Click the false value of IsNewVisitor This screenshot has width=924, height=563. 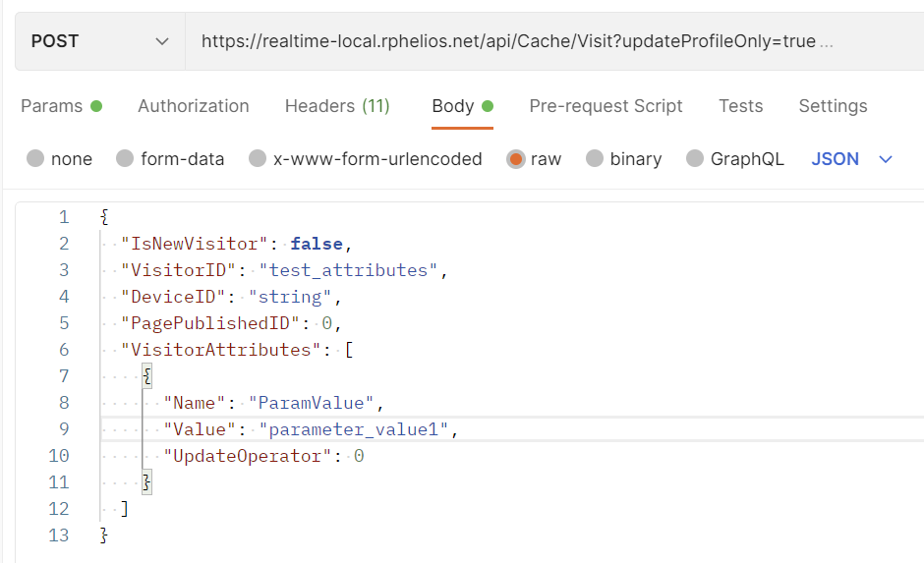[316, 244]
